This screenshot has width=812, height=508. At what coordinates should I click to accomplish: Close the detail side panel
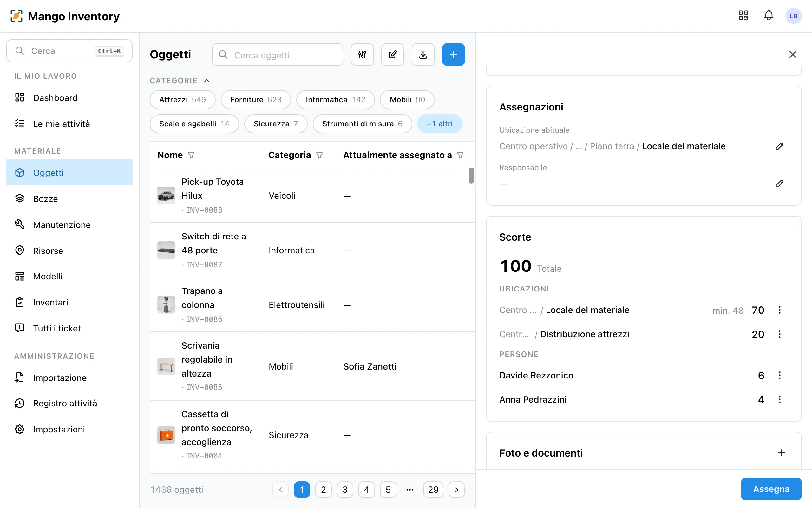(x=793, y=54)
